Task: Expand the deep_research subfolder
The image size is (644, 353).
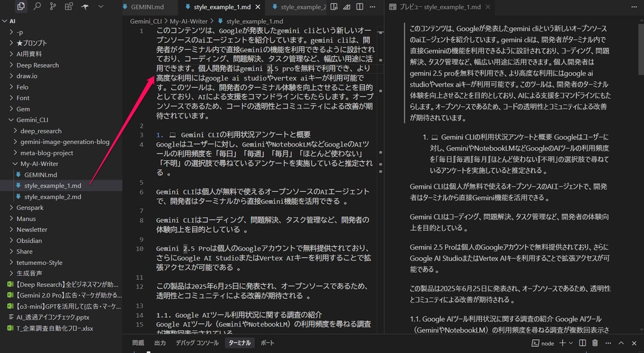Action: coord(16,131)
